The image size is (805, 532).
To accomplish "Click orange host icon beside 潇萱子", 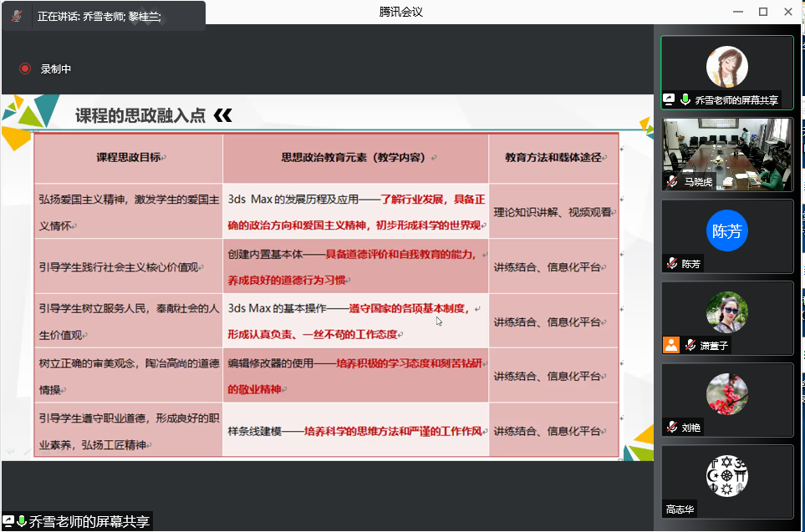I will click(x=671, y=345).
